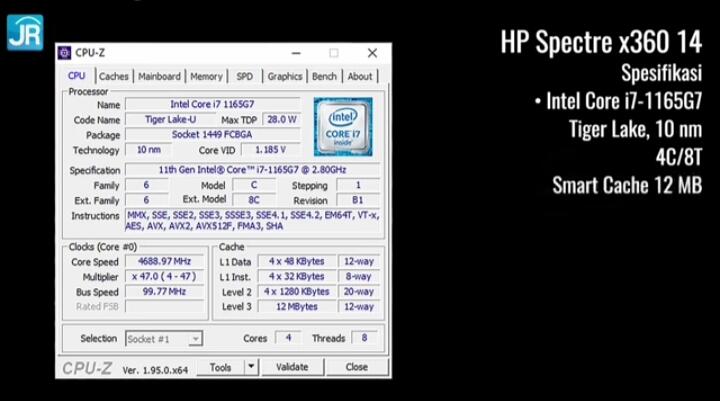
Task: Click the L1 Inst. 4 x 32 KBytes value
Action: point(297,277)
